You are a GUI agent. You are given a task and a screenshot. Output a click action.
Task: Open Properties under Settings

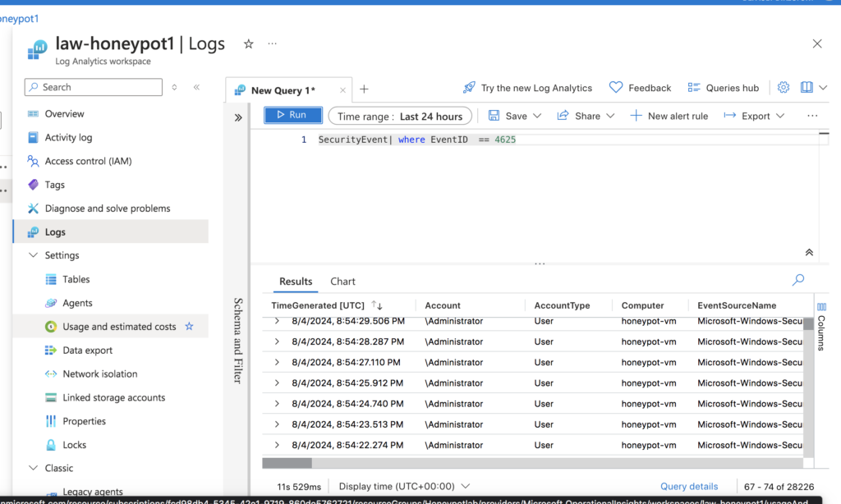point(85,421)
